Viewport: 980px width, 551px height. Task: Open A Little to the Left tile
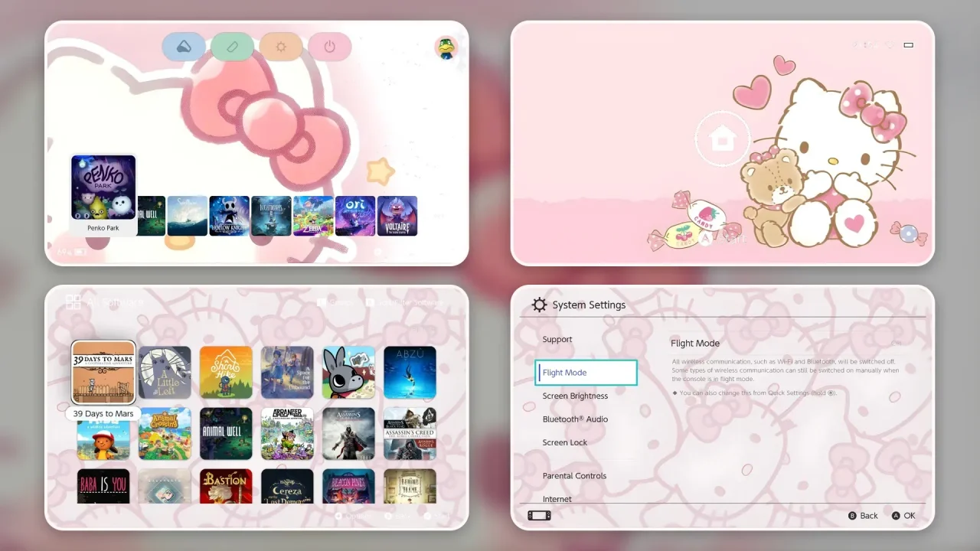tap(165, 373)
